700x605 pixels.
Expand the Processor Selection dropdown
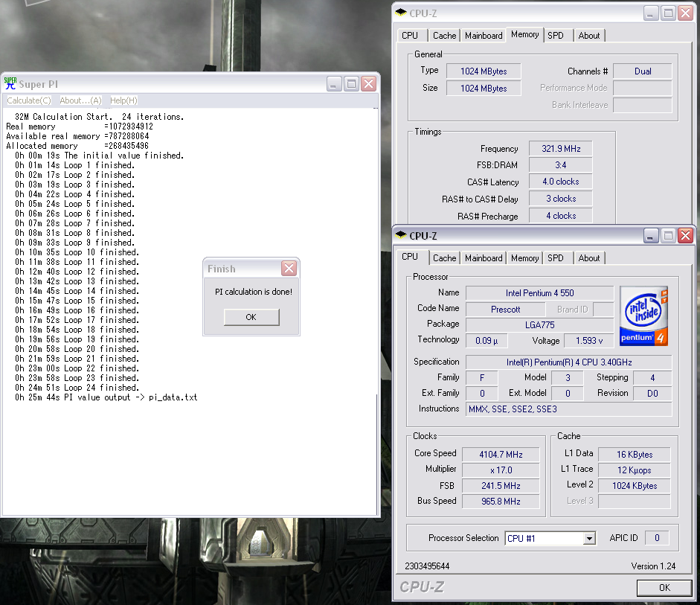tap(589, 539)
